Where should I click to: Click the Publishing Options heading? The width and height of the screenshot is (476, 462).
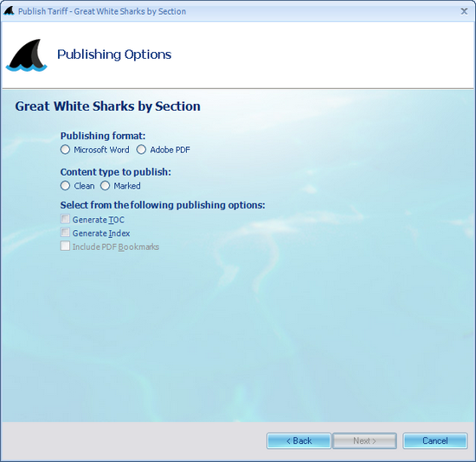(114, 55)
